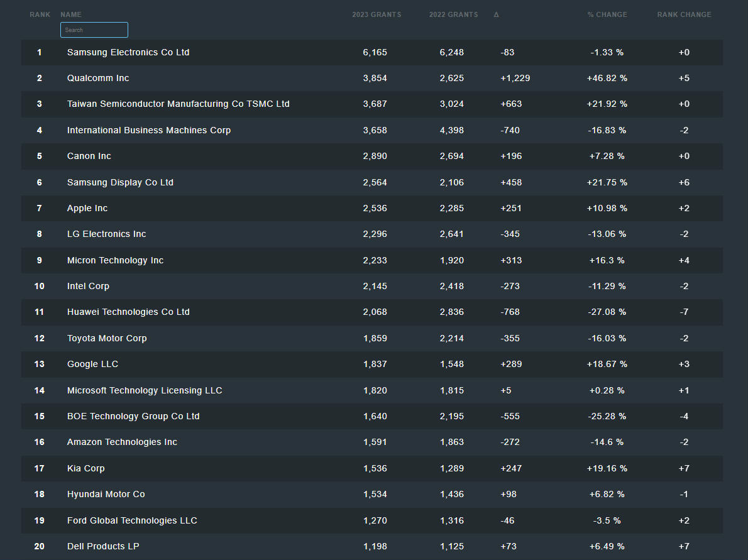Select LG Electronics Inc name
Image resolution: width=748 pixels, height=560 pixels.
(107, 234)
